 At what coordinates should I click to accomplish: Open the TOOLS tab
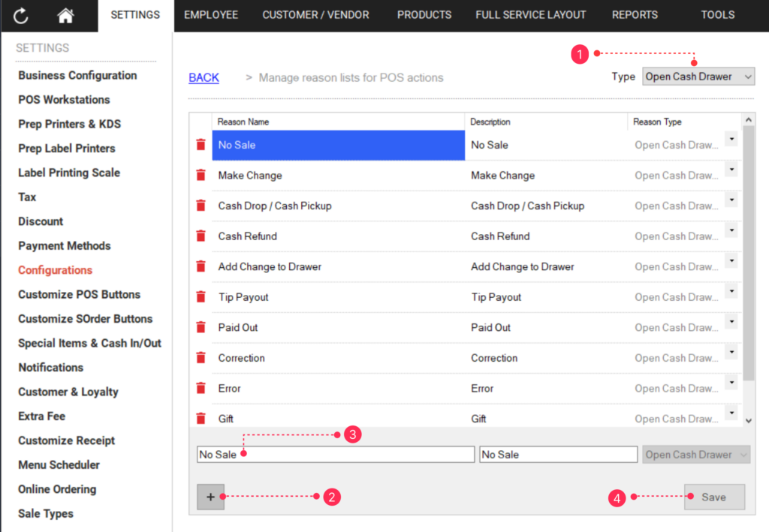click(x=717, y=15)
